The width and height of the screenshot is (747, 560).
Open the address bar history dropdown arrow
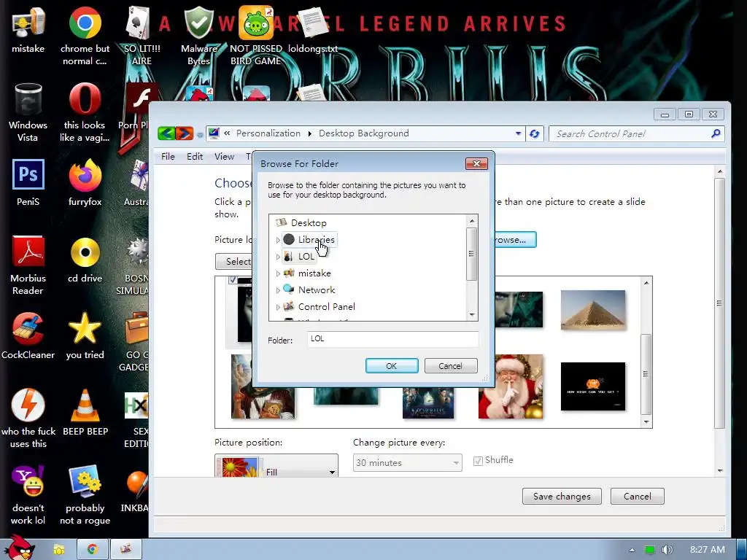[x=518, y=134]
